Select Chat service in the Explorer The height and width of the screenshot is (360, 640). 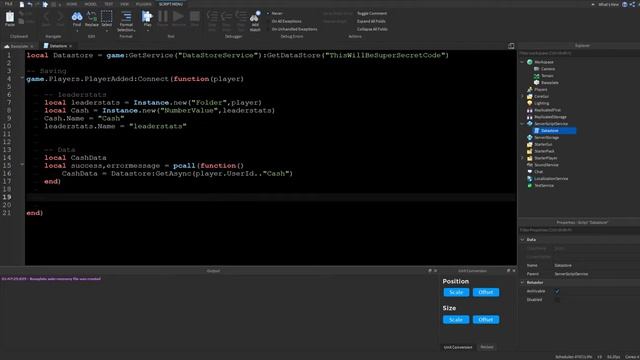pos(535,172)
